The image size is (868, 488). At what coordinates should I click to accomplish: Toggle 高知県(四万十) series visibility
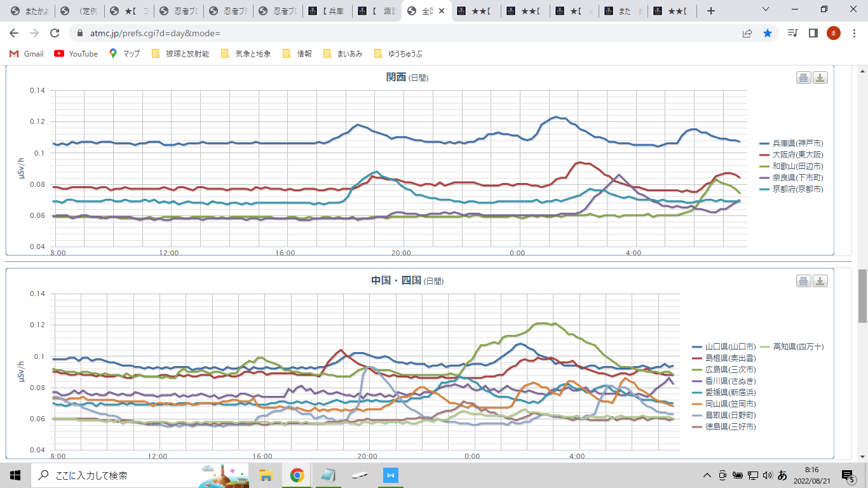pyautogui.click(x=792, y=346)
